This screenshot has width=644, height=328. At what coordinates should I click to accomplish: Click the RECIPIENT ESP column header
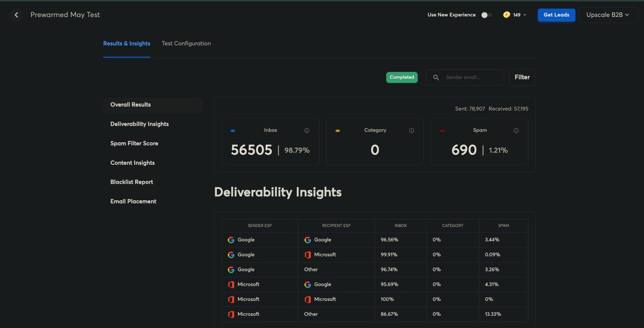pos(336,226)
